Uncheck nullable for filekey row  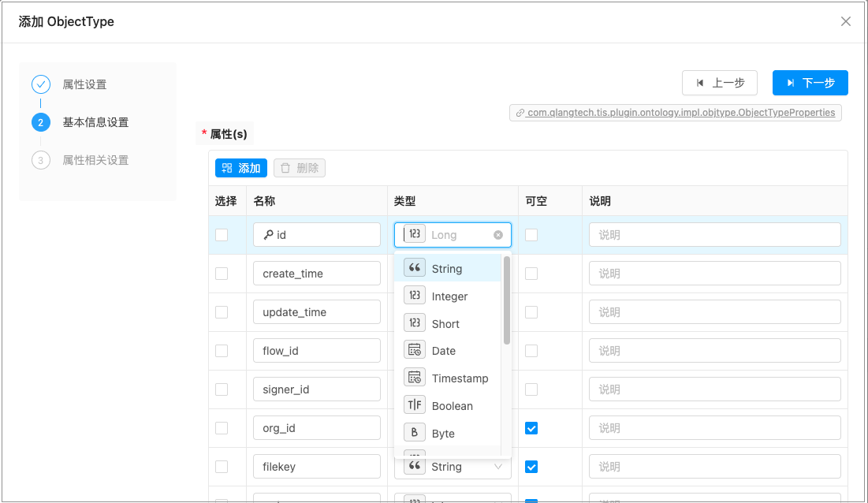coord(531,467)
